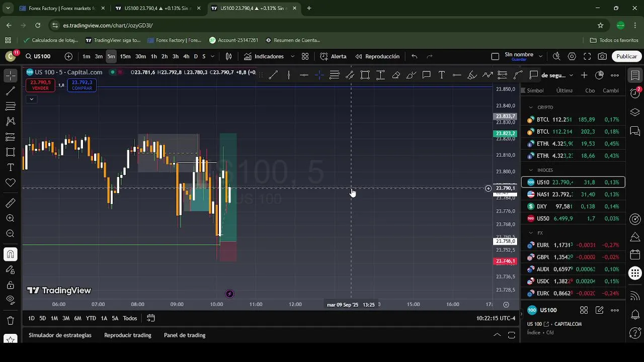The height and width of the screenshot is (362, 644).
Task: Add symbol to watchlist plus icon
Action: click(584, 75)
